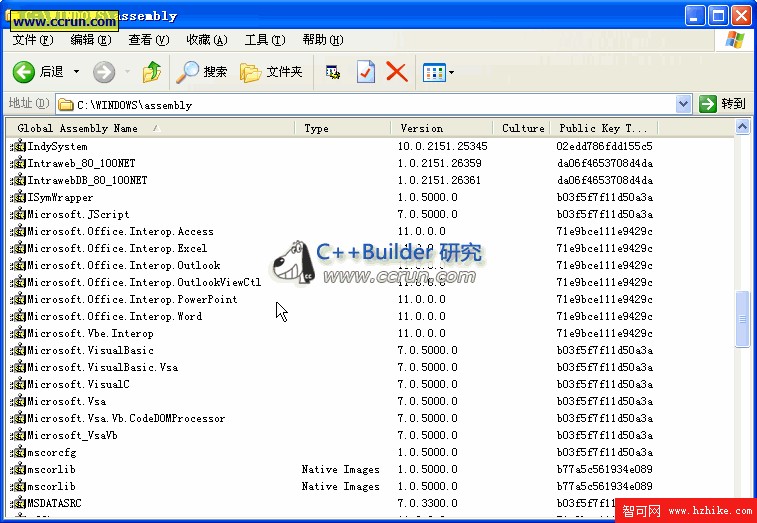
Task: Select the Microsoft.Office.Interop.PowerPoint icon
Action: 18,299
